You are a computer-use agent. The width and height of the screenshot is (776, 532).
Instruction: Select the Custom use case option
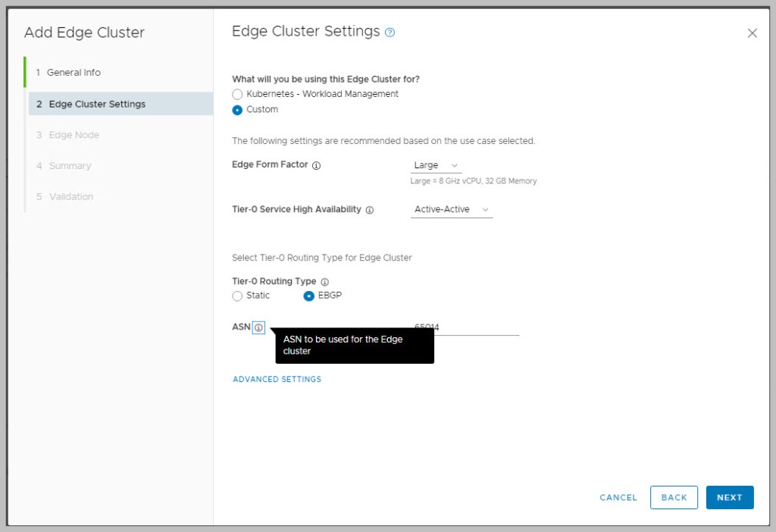pyautogui.click(x=238, y=110)
